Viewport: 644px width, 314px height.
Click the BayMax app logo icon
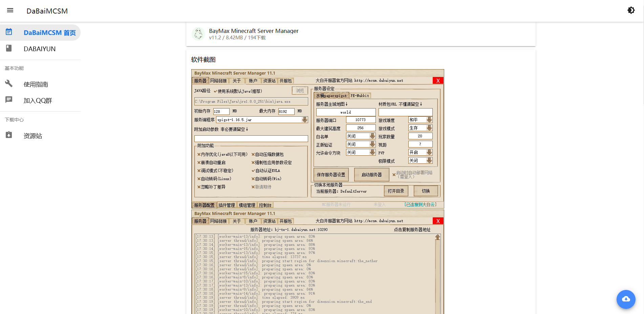point(198,34)
